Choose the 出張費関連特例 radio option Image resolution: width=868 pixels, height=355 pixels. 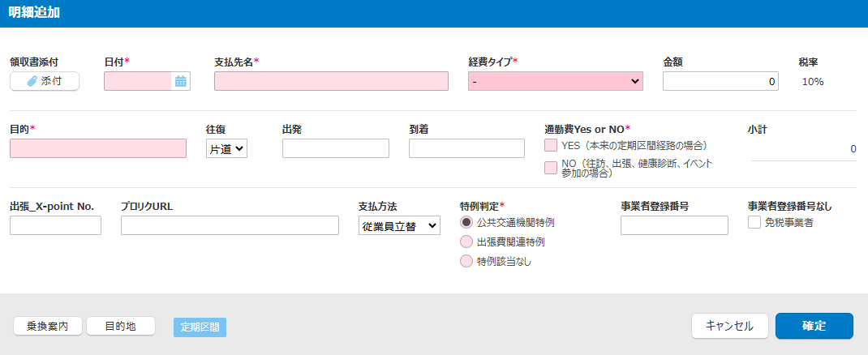(466, 242)
